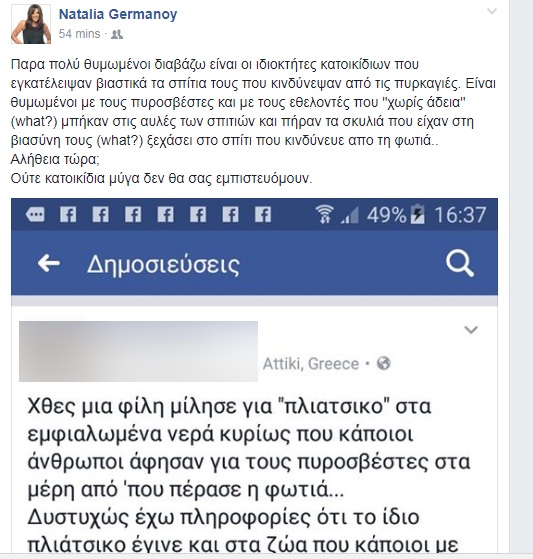Tap the signal strength bars icon
This screenshot has height=559, width=533.
(349, 216)
